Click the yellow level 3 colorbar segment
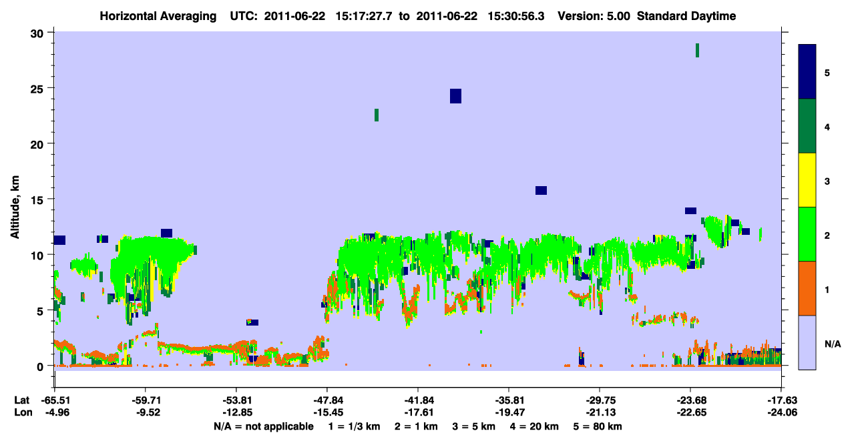The width and height of the screenshot is (868, 445). (x=807, y=180)
